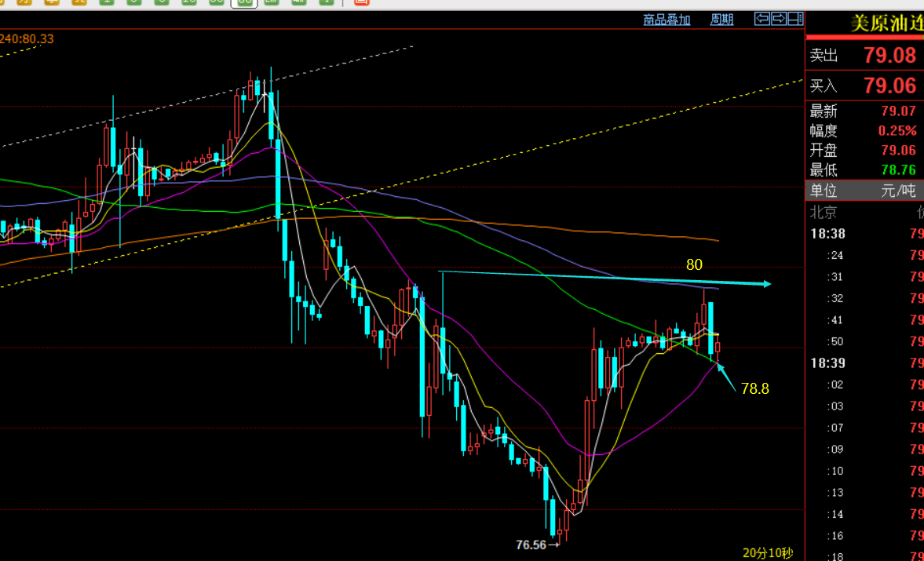The height and width of the screenshot is (561, 924).
Task: Open the 商品叠加 overlay link
Action: point(667,20)
